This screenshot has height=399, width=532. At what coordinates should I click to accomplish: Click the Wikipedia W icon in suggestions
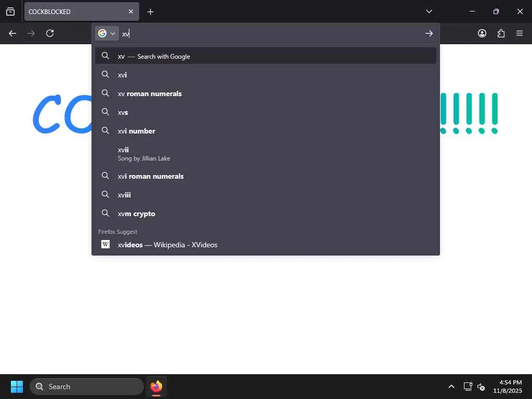click(105, 244)
